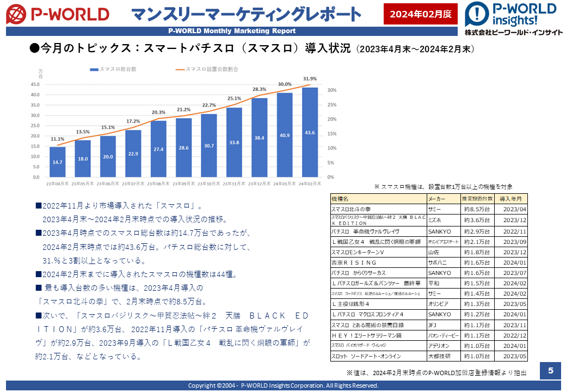Select the red 2024年02月度 date badge
This screenshot has width=566, height=392.
(421, 14)
